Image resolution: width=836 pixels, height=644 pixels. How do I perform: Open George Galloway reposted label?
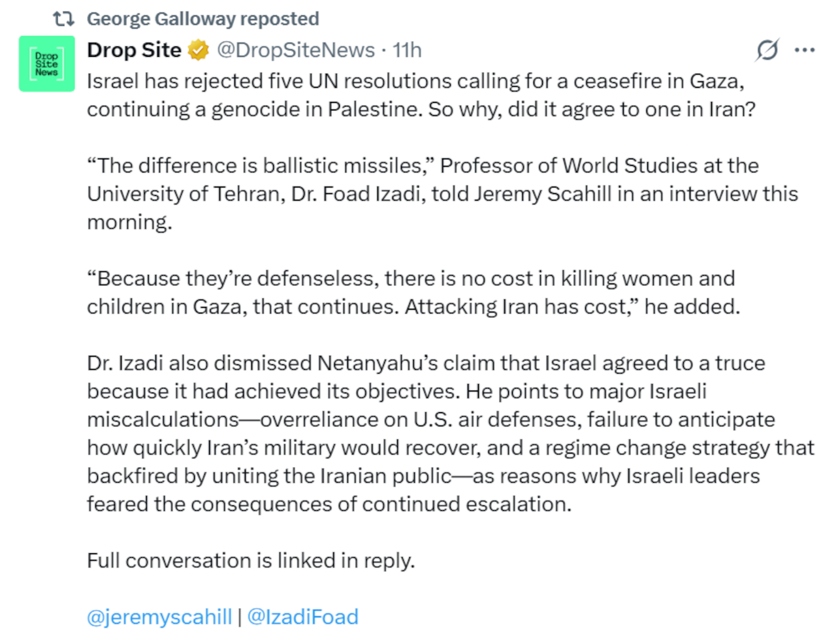[x=203, y=19]
